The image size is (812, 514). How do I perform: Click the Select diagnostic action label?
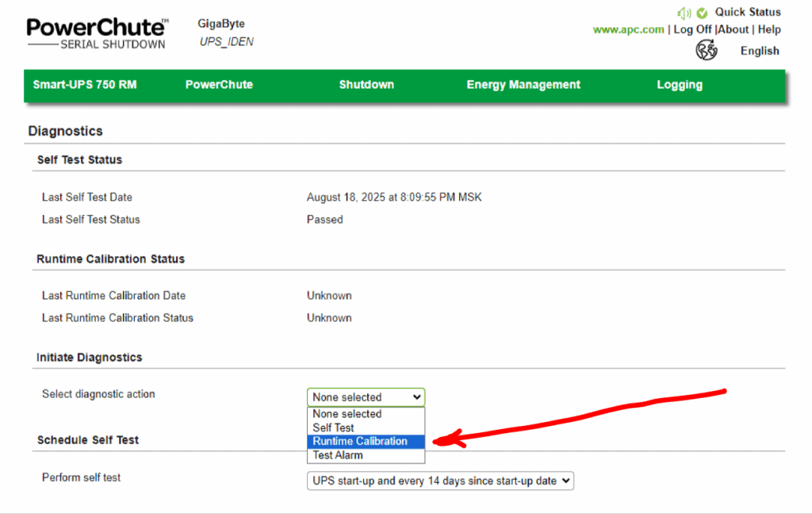point(98,394)
